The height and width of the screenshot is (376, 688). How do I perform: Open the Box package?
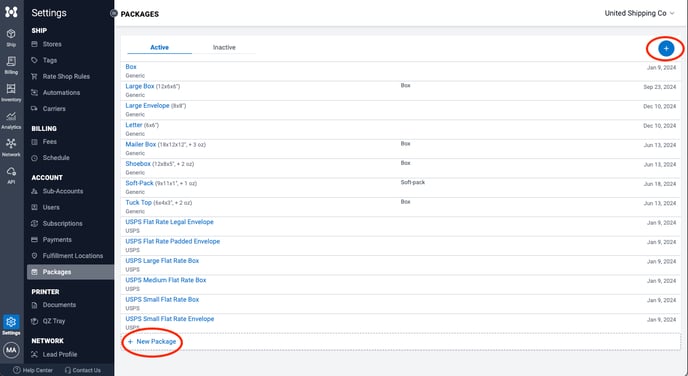131,67
